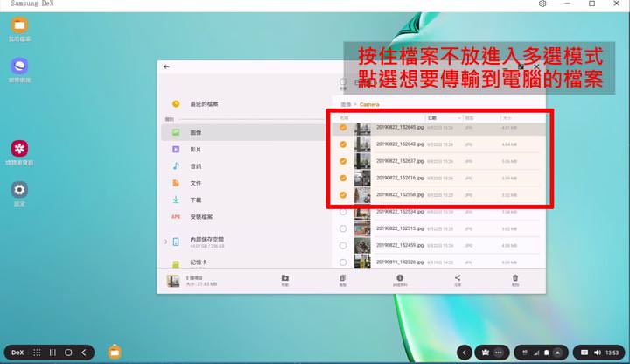Open the Settings gear desktop shortcut
Screen dimensions: 630x364
19,190
